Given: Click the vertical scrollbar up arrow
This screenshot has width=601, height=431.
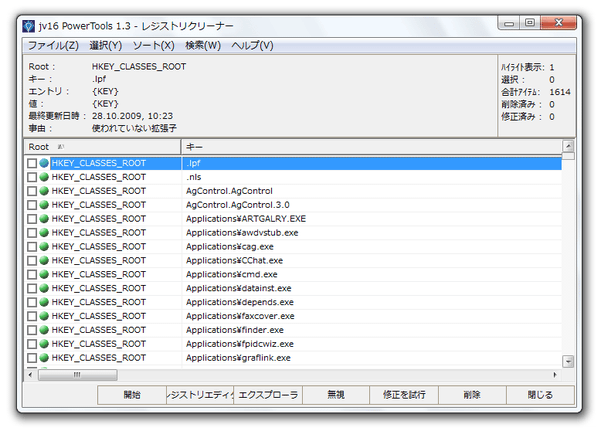Looking at the screenshot, I should [568, 146].
